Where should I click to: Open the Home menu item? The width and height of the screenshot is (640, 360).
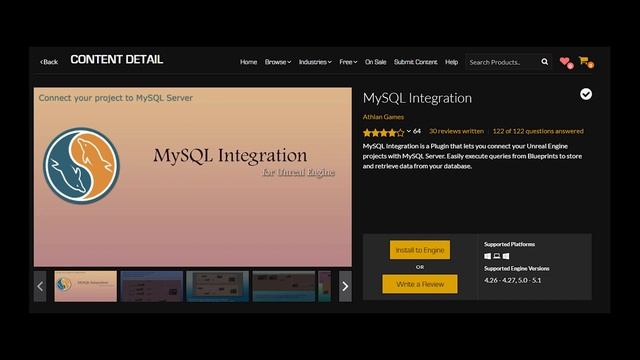(249, 62)
